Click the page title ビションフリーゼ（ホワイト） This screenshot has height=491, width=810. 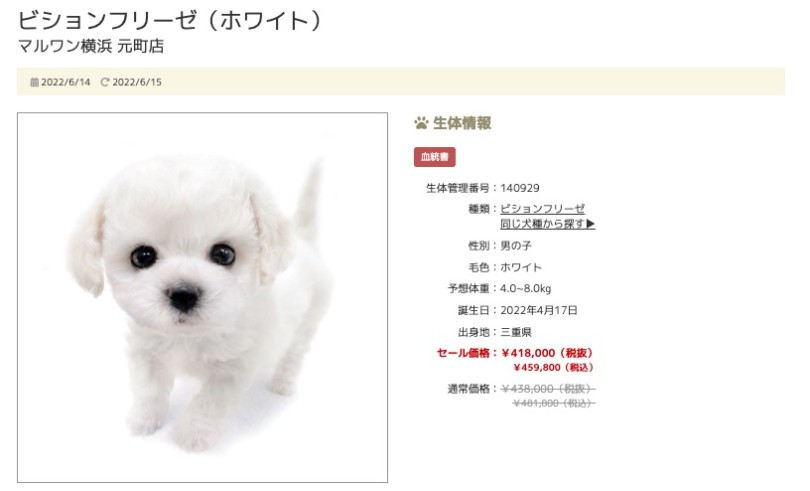click(x=172, y=21)
